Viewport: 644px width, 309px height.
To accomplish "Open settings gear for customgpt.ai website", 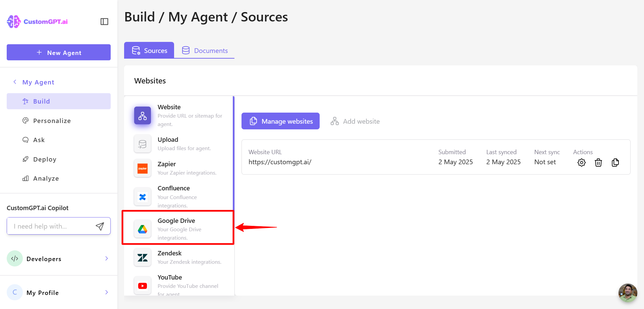I will pyautogui.click(x=582, y=163).
